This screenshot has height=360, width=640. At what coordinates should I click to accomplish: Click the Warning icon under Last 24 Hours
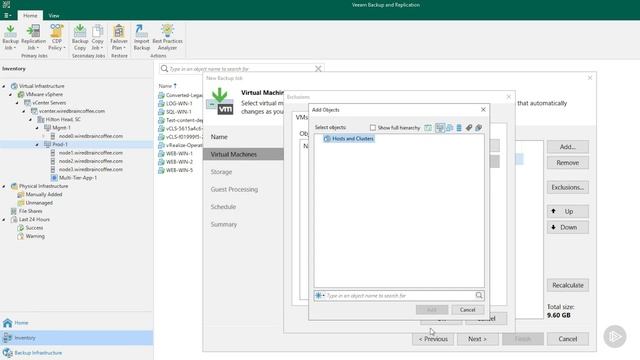(20, 236)
